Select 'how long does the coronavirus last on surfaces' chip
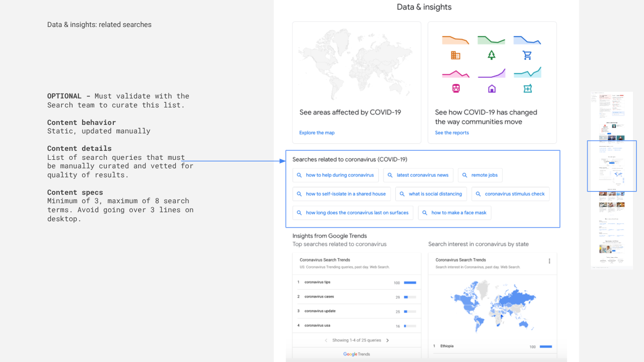Screen dimensions: 644x362 tap(353, 213)
